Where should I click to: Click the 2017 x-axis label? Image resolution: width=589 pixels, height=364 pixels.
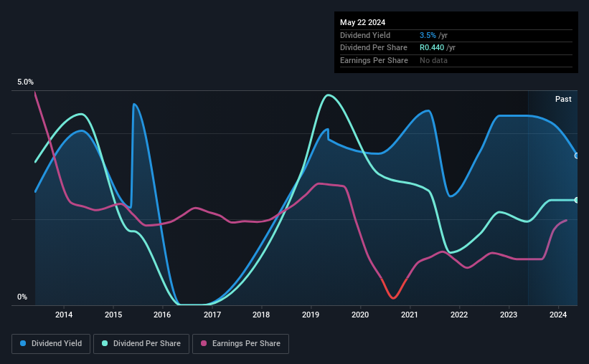(212, 315)
